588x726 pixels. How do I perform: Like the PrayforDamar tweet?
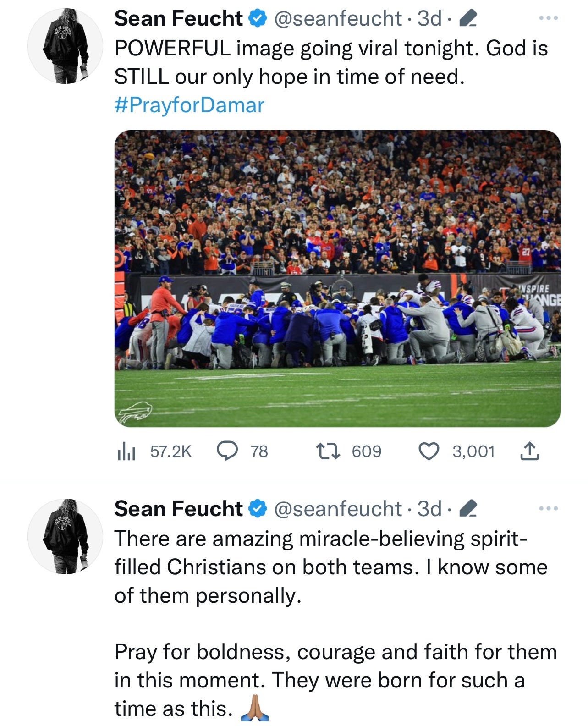point(457,451)
